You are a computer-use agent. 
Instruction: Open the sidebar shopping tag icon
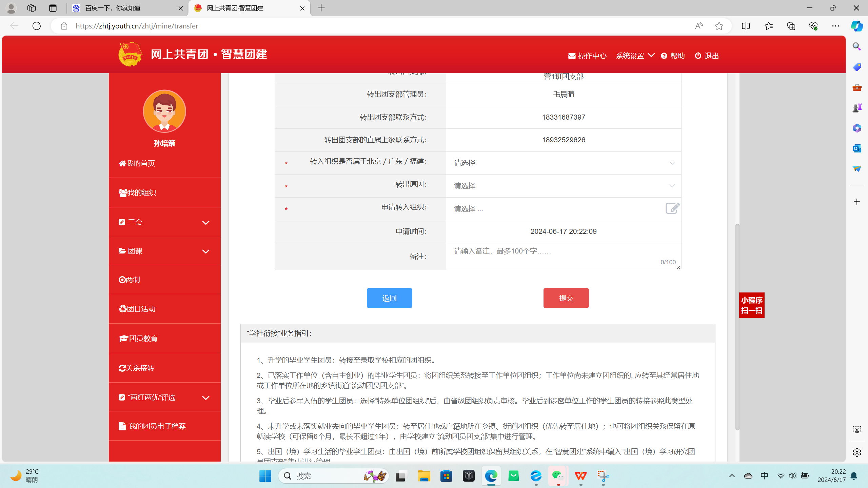[857, 67]
